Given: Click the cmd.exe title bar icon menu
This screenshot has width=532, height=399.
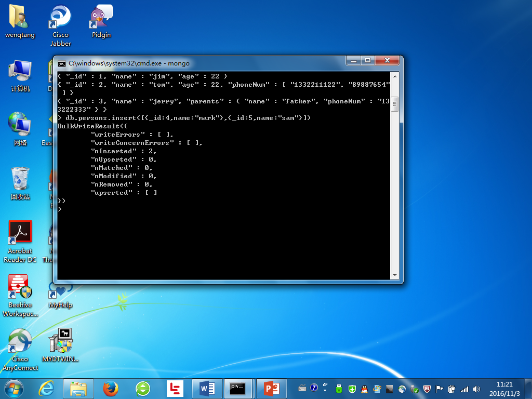Looking at the screenshot, I should (62, 63).
